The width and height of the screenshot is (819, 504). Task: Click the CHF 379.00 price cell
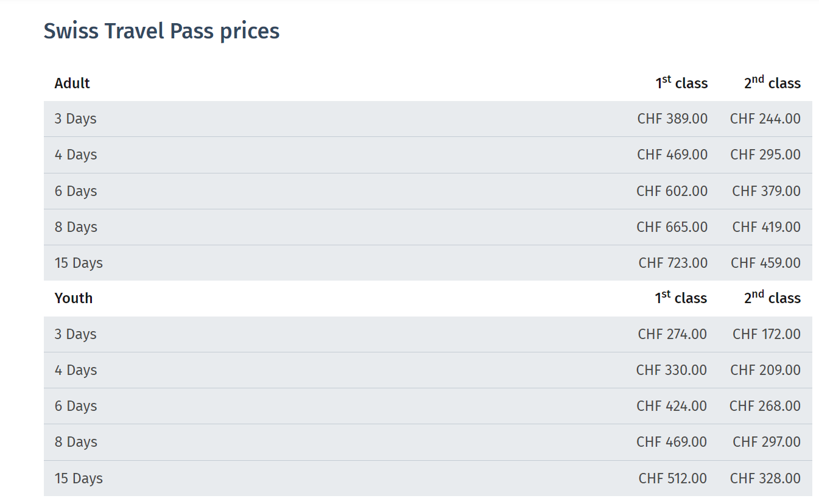(766, 191)
